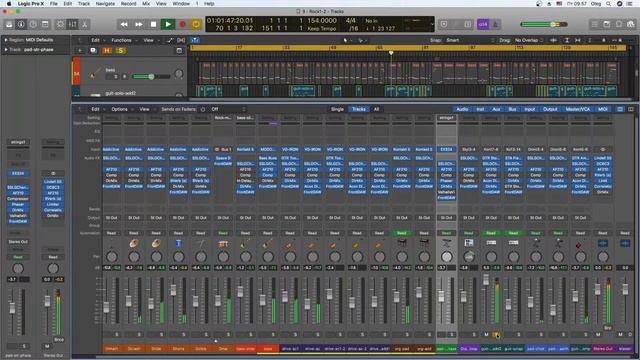The width and height of the screenshot is (640, 360).
Task: Open the waveform vertical zoom button
Action: pos(553,40)
